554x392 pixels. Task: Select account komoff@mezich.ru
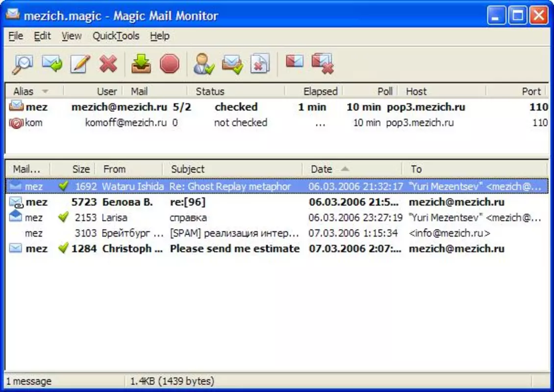point(277,123)
